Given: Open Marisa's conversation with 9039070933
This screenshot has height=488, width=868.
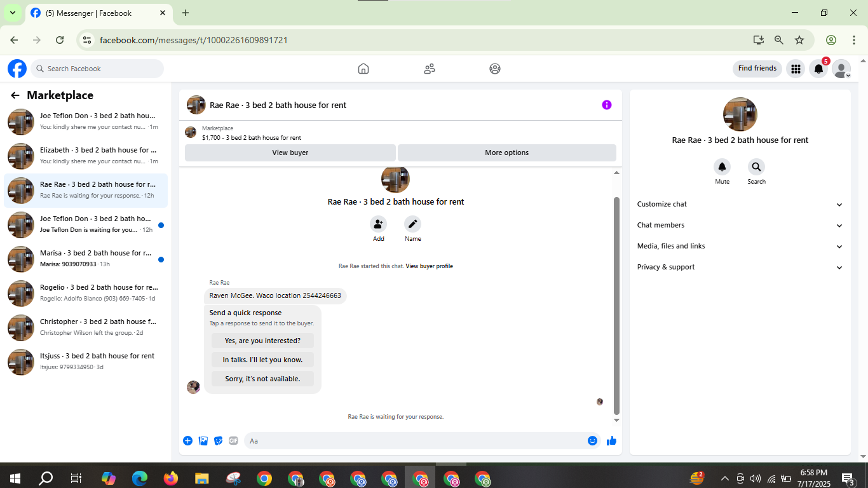Looking at the screenshot, I should point(86,259).
